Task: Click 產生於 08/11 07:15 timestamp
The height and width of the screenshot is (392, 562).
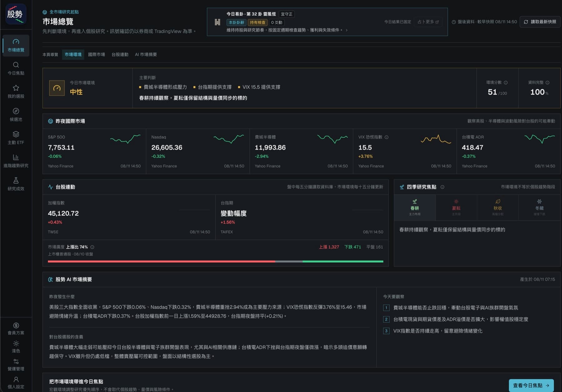Action: click(537, 280)
